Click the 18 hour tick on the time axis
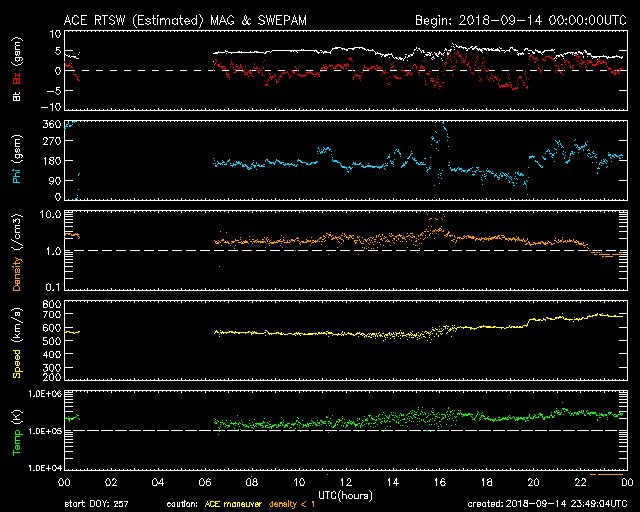Image resolution: width=640 pixels, height=512 pixels. click(x=484, y=482)
